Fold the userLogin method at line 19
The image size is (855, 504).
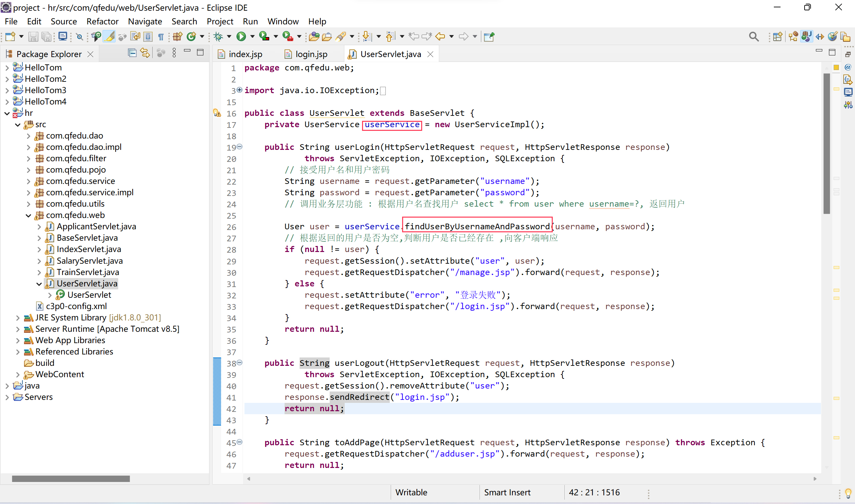(239, 147)
